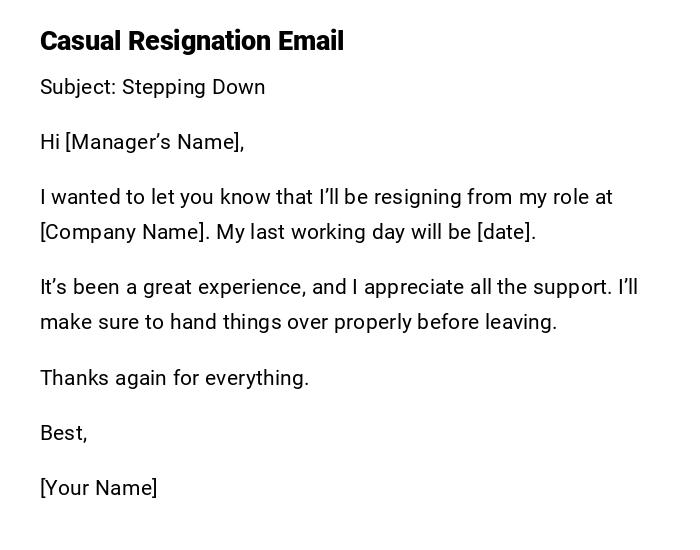Click the word "leaving" ending the paragraph

pos(522,322)
